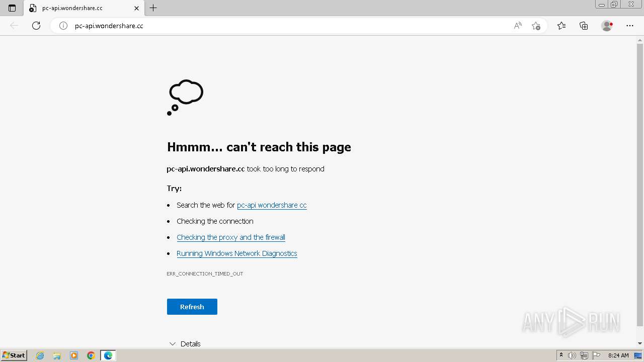Click the grayed-out browser back arrow
This screenshot has height=362, width=644.
(14, 26)
